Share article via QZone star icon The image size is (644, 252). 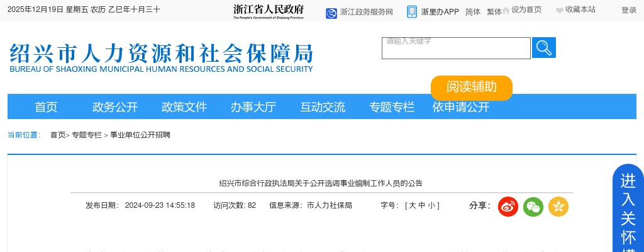pyautogui.click(x=558, y=207)
